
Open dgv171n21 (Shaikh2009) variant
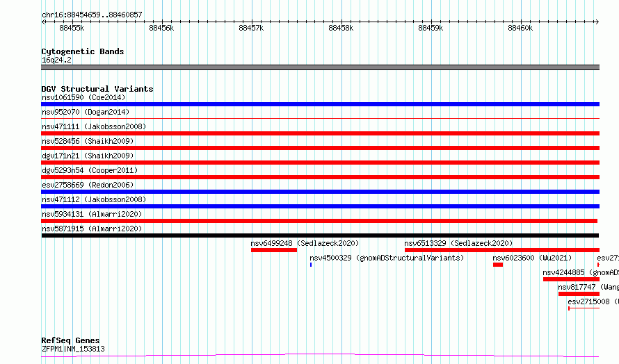88,156
